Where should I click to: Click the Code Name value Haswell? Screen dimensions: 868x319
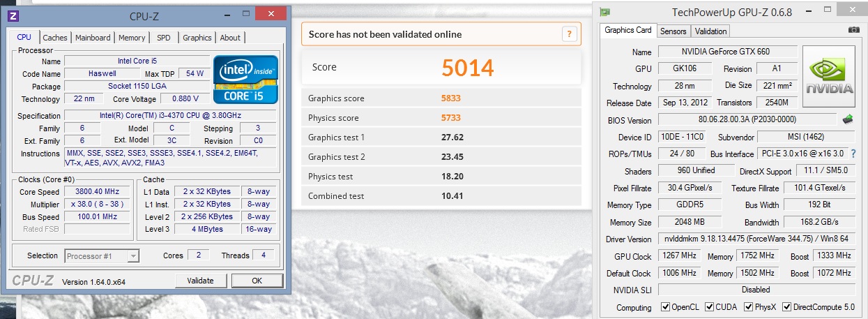tap(102, 73)
